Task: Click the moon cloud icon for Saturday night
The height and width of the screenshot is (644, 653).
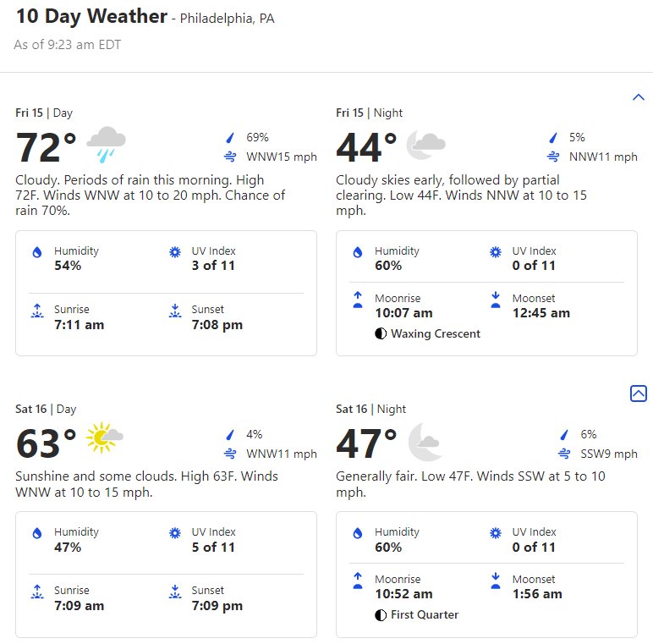Action: point(424,442)
